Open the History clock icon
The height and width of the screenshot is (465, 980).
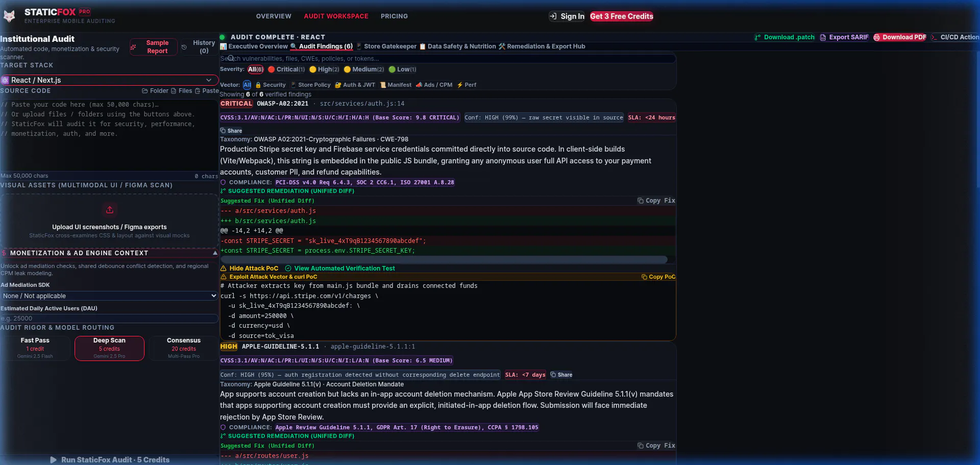coord(184,47)
